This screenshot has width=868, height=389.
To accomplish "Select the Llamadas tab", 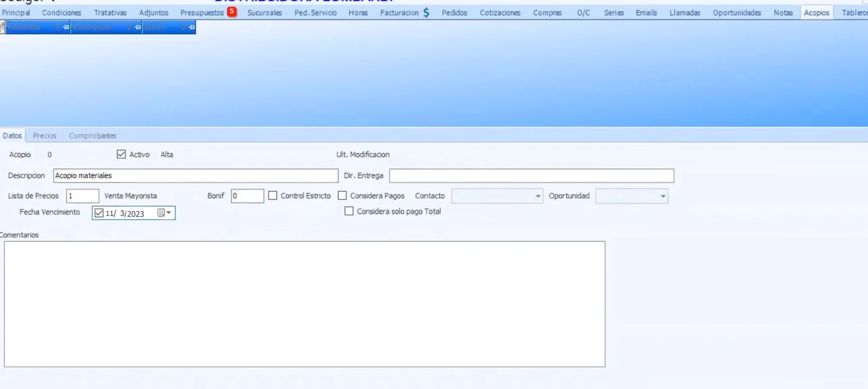I will tap(685, 13).
